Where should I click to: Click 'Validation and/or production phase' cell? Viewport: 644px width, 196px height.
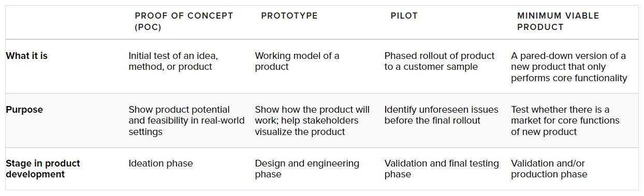point(549,169)
